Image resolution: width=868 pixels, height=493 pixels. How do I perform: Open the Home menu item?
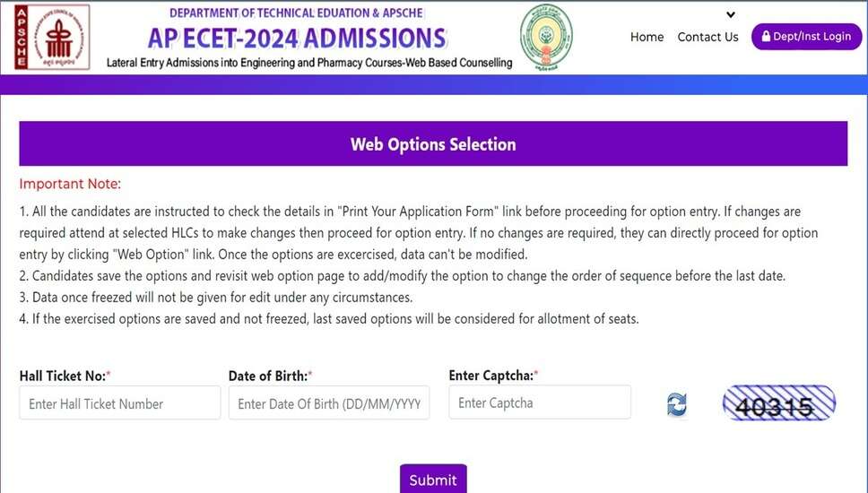pos(647,37)
